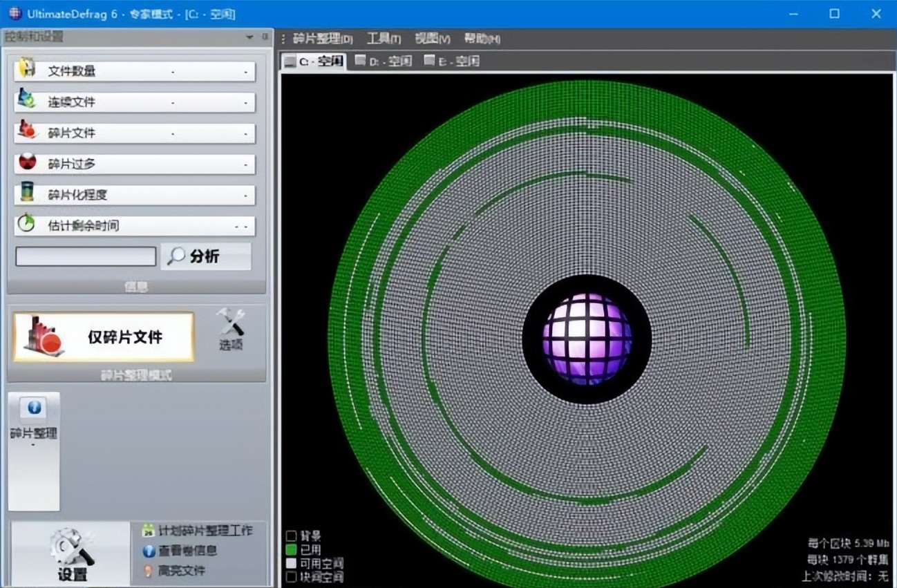Click the 文件数量 file count icon
The width and height of the screenshot is (897, 588).
[x=27, y=69]
